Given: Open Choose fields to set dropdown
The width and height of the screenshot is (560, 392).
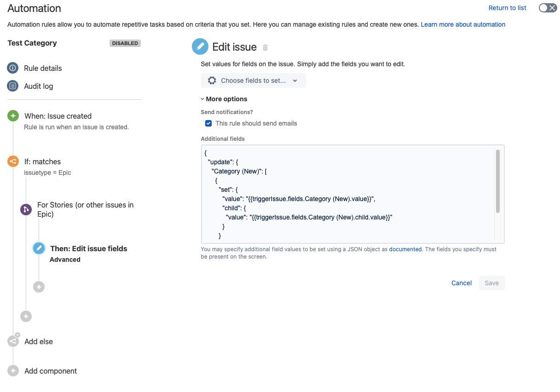Looking at the screenshot, I should tap(253, 81).
